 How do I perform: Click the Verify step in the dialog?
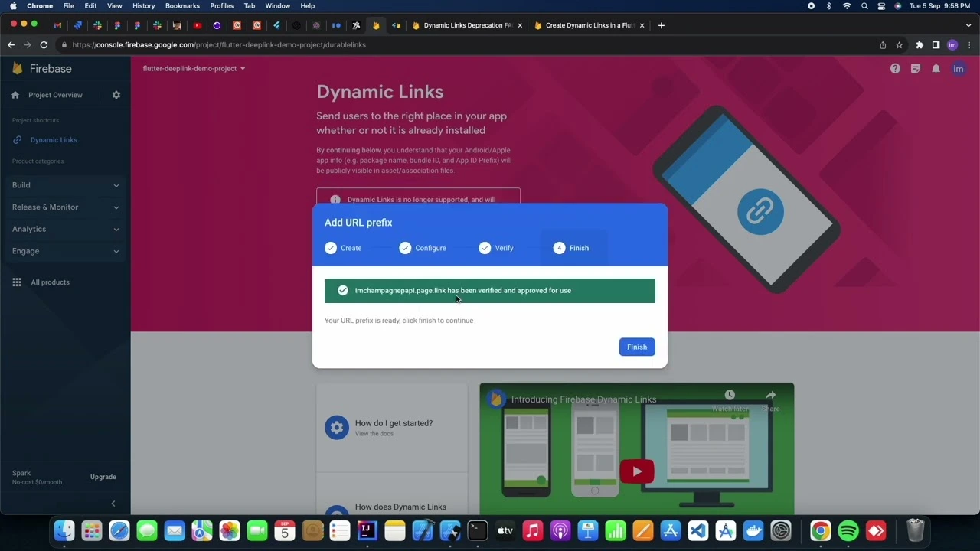(496, 248)
